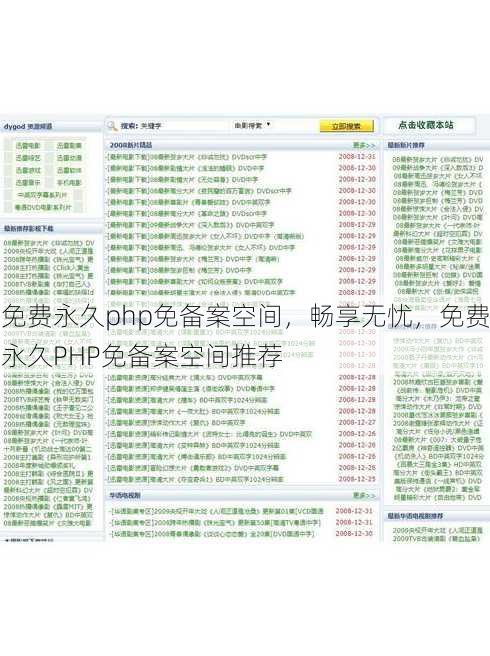Open 《非诚勿扰》DV entry in left sidebar list
The width and height of the screenshot is (490, 656).
click(x=50, y=243)
